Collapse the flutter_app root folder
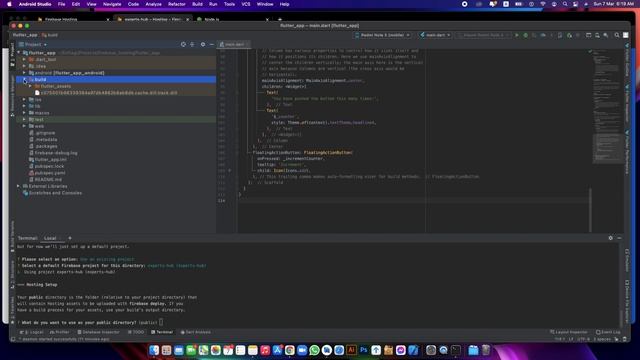Screen dimensions: 640x360 tap(18, 53)
